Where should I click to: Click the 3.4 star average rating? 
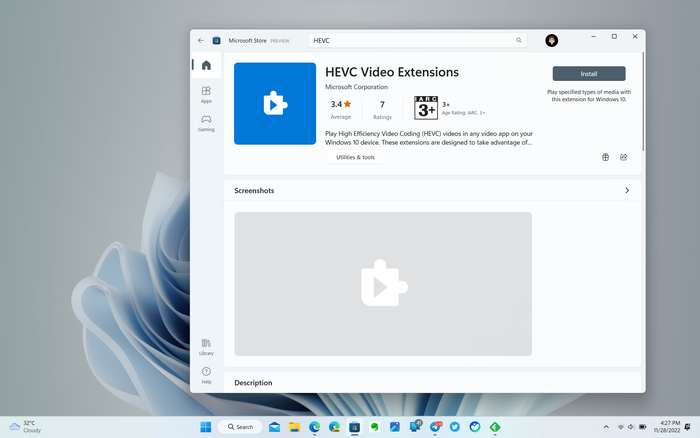pos(341,109)
